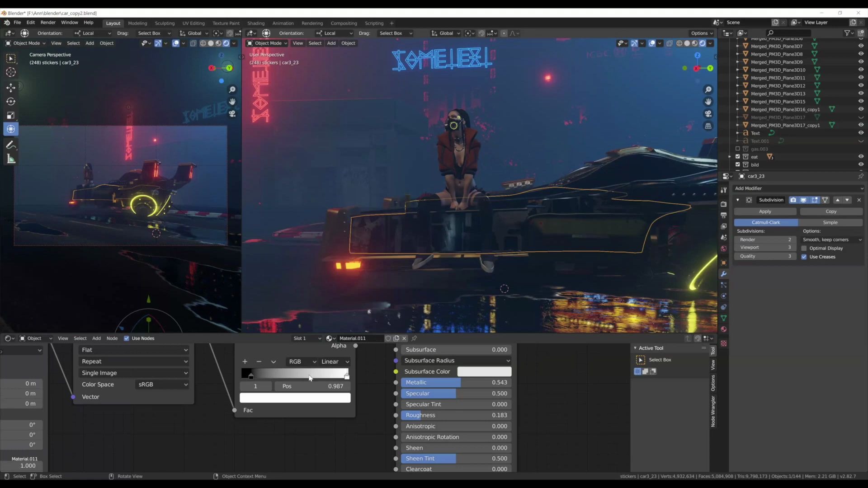
Task: Open the interpolation dropdown set to Linear
Action: [x=335, y=361]
